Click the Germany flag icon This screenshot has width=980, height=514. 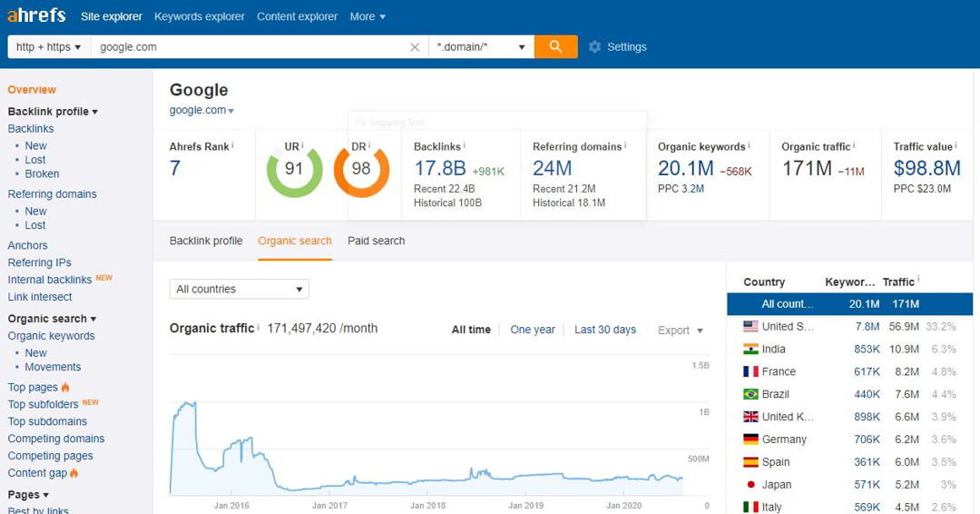pyautogui.click(x=750, y=439)
